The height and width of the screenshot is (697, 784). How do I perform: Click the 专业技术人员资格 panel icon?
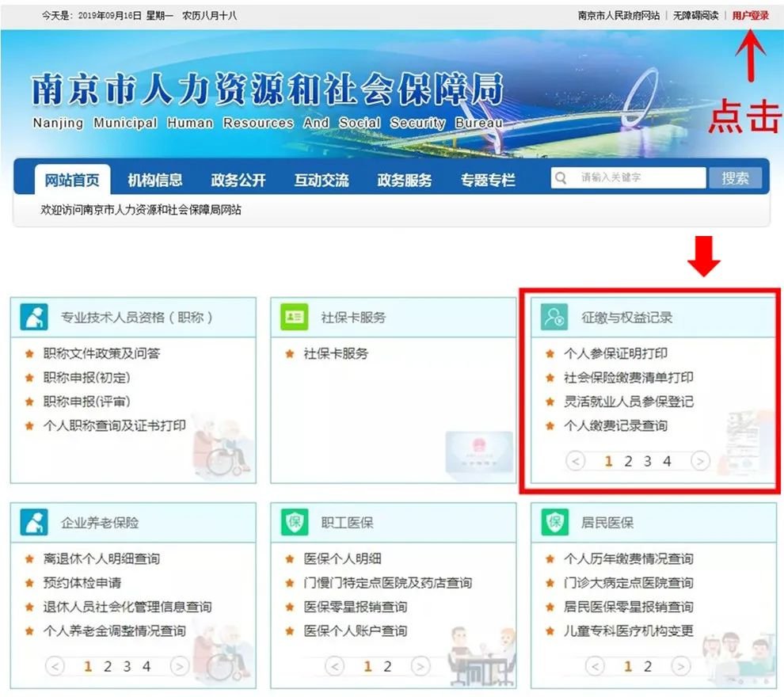(34, 317)
